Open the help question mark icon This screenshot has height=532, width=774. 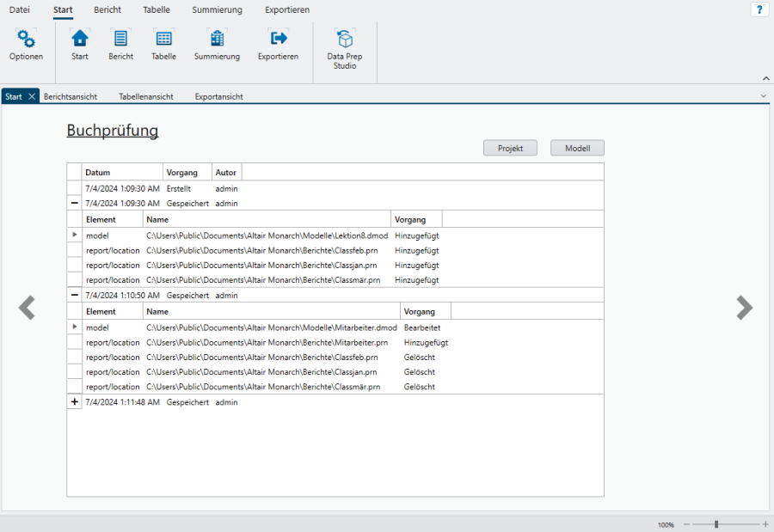pyautogui.click(x=759, y=9)
